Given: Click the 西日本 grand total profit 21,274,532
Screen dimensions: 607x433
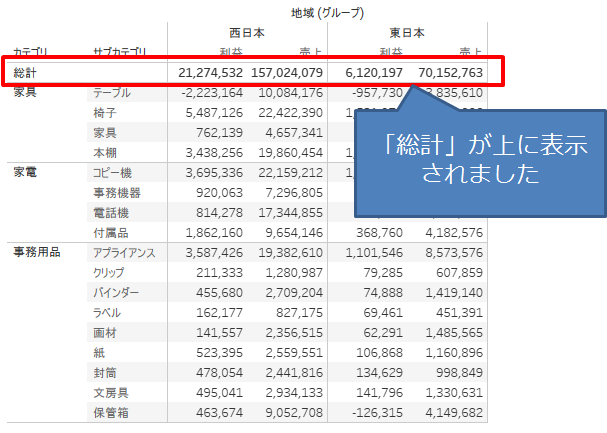Looking at the screenshot, I should (x=210, y=73).
